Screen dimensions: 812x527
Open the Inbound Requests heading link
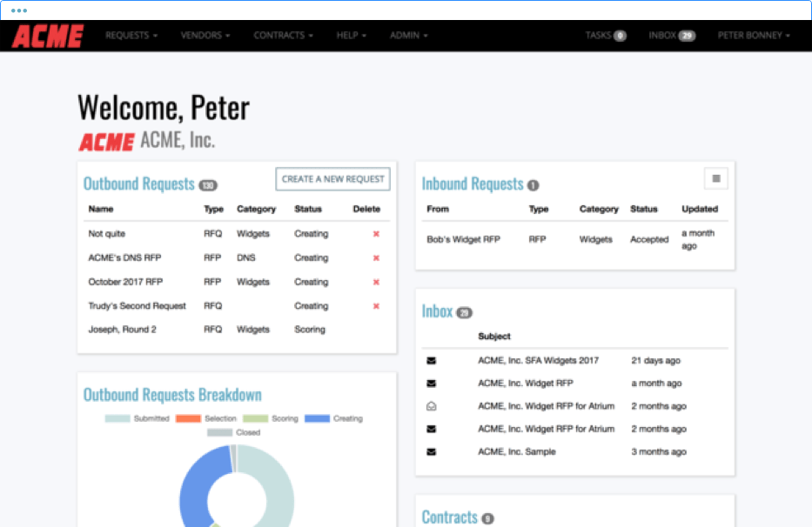click(x=473, y=183)
